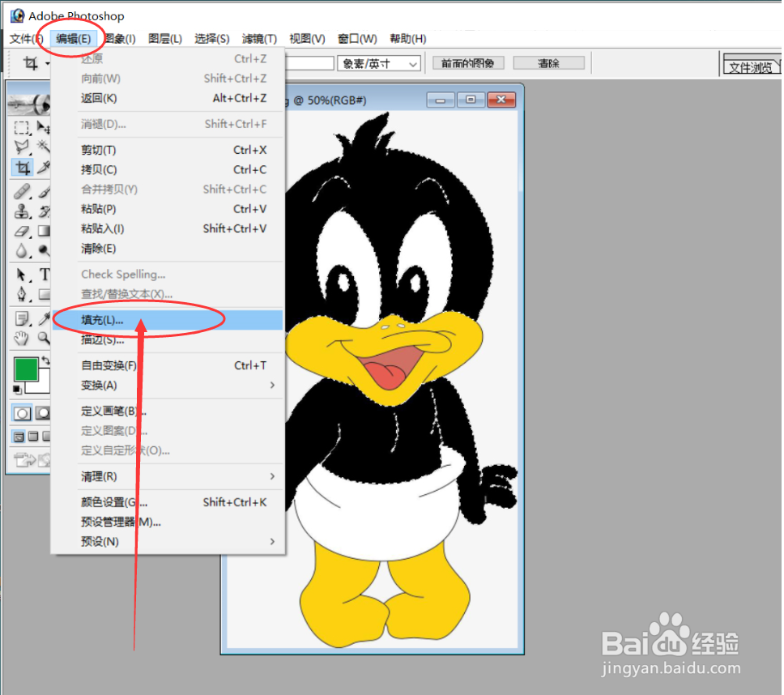Select the Zoom tool
The width and height of the screenshot is (784, 695).
pyautogui.click(x=44, y=339)
